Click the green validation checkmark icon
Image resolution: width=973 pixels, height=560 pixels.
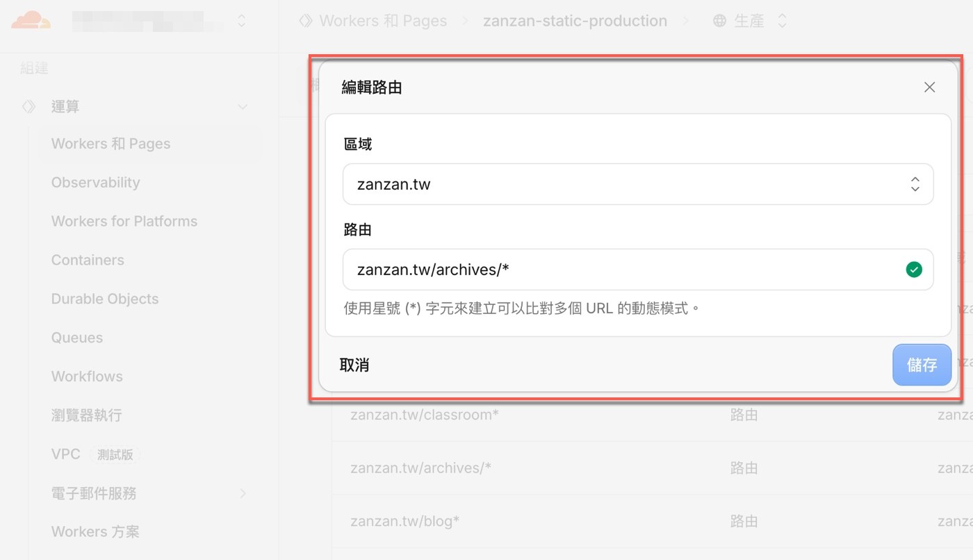pyautogui.click(x=914, y=270)
